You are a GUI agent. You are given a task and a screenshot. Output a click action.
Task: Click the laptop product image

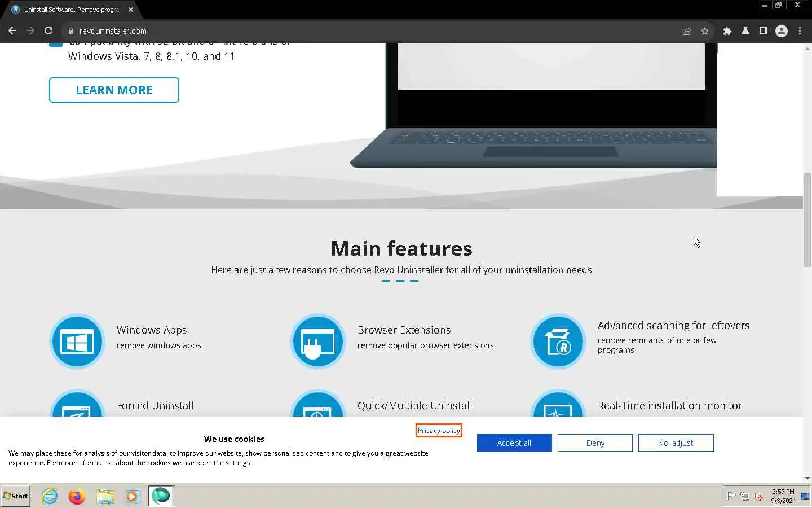533,106
